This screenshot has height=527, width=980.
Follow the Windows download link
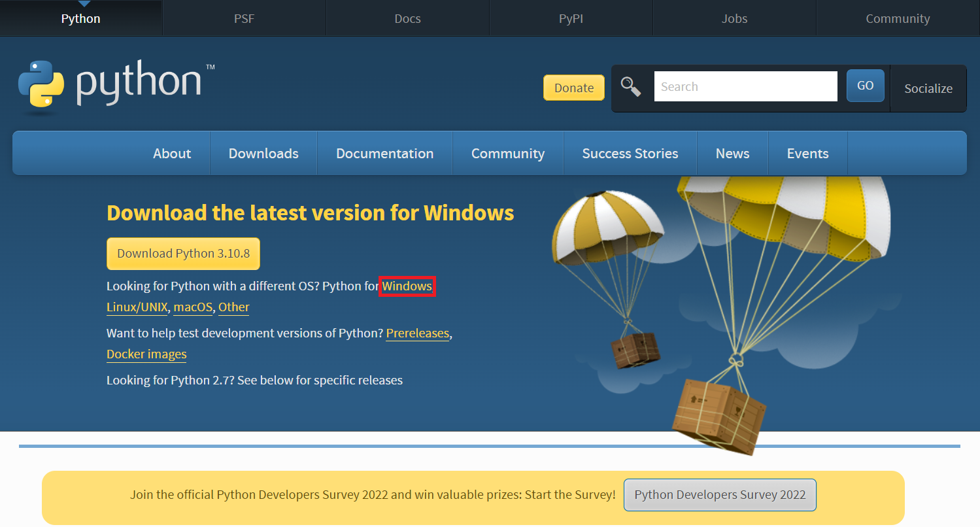point(407,286)
